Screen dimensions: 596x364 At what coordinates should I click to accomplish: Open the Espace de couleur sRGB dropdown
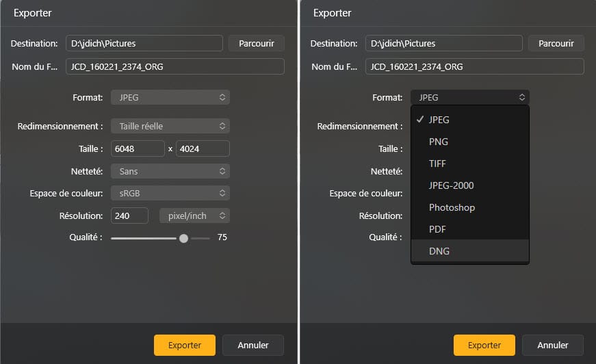(170, 193)
